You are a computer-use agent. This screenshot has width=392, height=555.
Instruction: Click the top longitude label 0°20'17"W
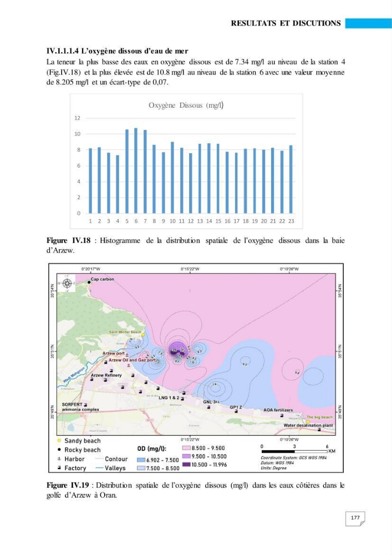90,269
